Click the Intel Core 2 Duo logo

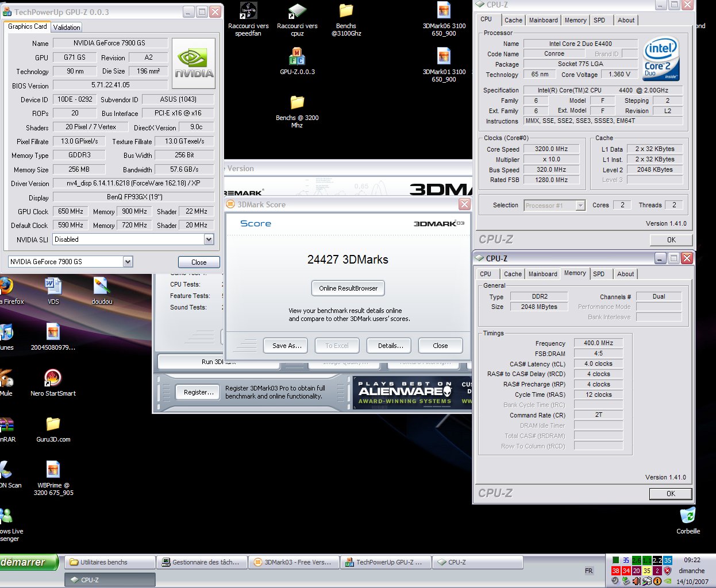coord(661,59)
